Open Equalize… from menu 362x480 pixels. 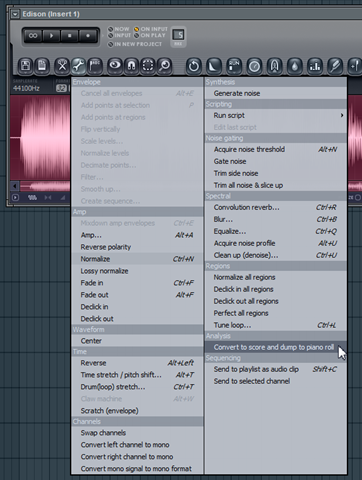(276, 231)
